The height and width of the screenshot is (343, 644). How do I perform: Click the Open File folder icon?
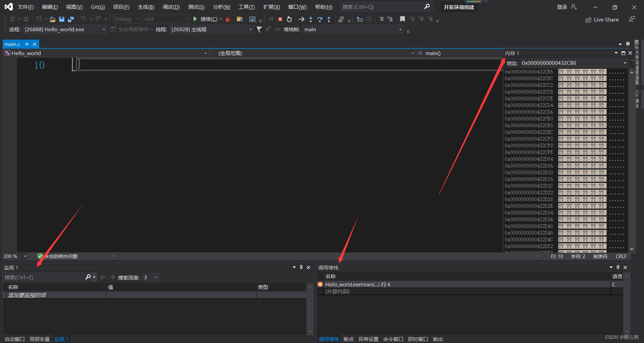click(x=52, y=19)
